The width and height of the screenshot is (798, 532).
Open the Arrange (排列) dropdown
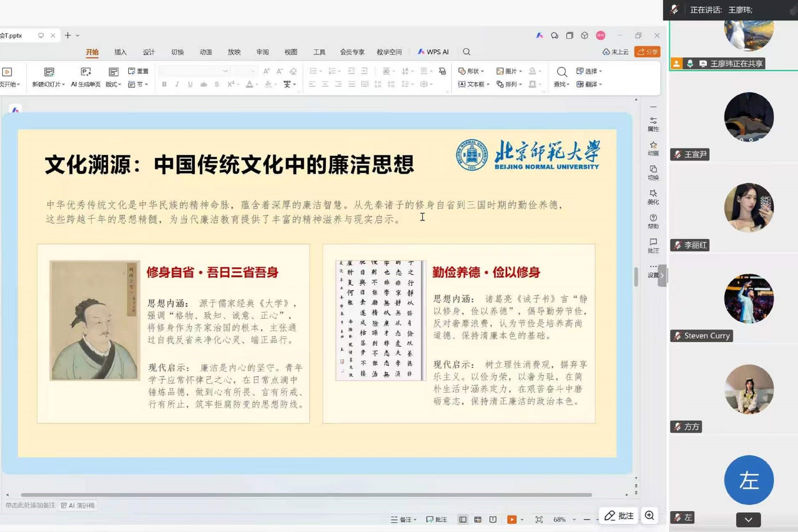tap(509, 84)
